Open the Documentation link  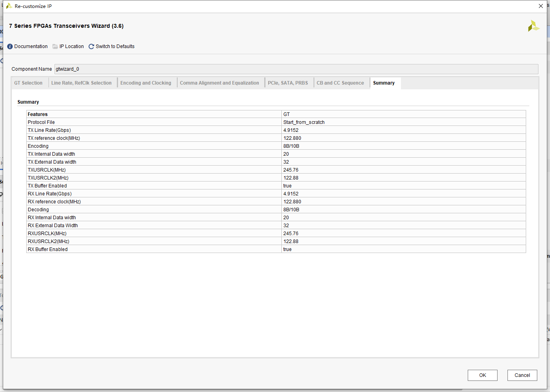pos(31,46)
